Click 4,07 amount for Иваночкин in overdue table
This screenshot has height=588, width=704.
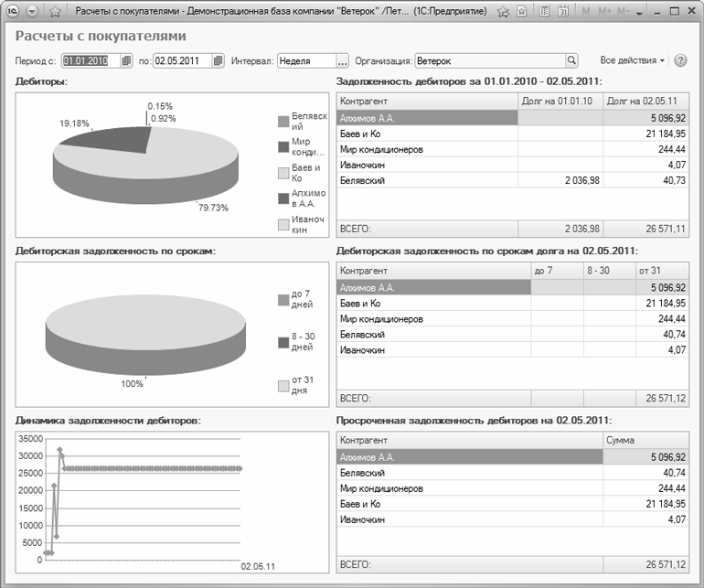pyautogui.click(x=646, y=519)
